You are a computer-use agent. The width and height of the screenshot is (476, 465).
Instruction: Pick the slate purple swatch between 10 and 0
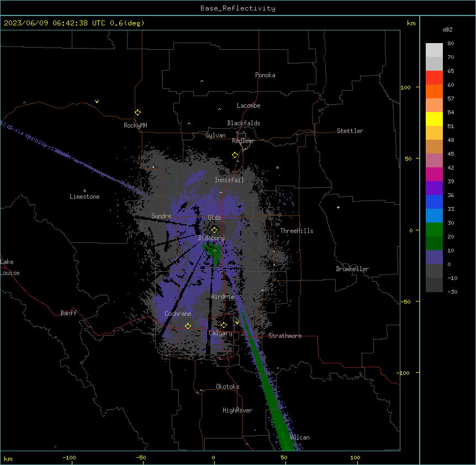[x=434, y=257]
